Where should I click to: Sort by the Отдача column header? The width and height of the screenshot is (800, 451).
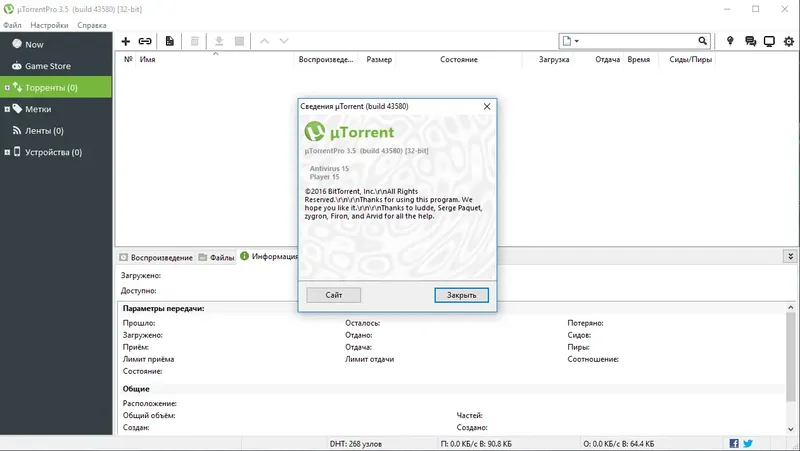point(607,59)
